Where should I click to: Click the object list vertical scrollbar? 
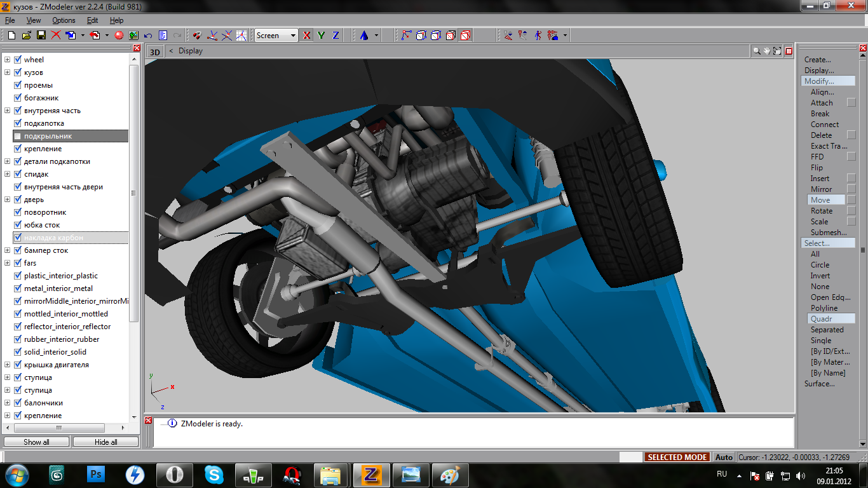(x=133, y=193)
